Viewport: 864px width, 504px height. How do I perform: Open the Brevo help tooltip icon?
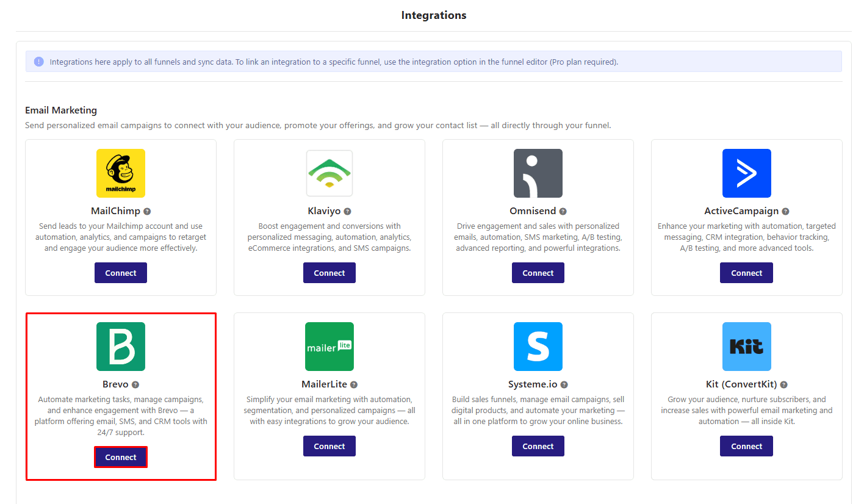pos(135,384)
